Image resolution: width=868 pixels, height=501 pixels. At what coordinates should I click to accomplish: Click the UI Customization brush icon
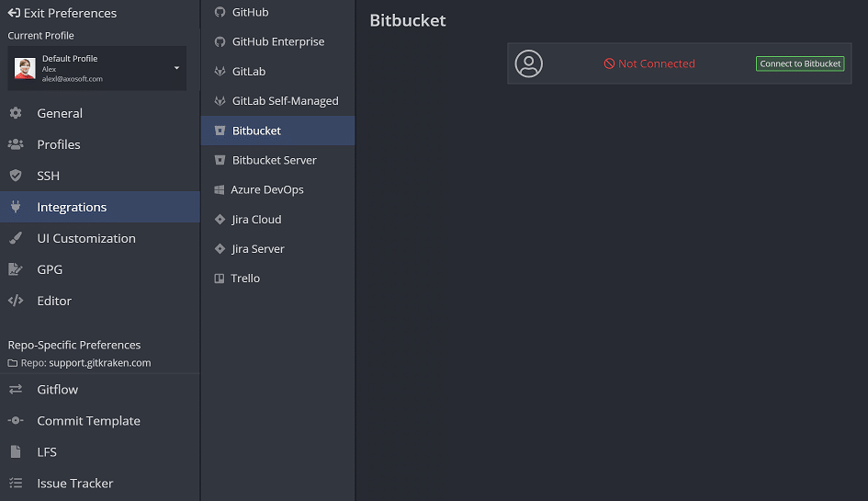[x=16, y=238]
